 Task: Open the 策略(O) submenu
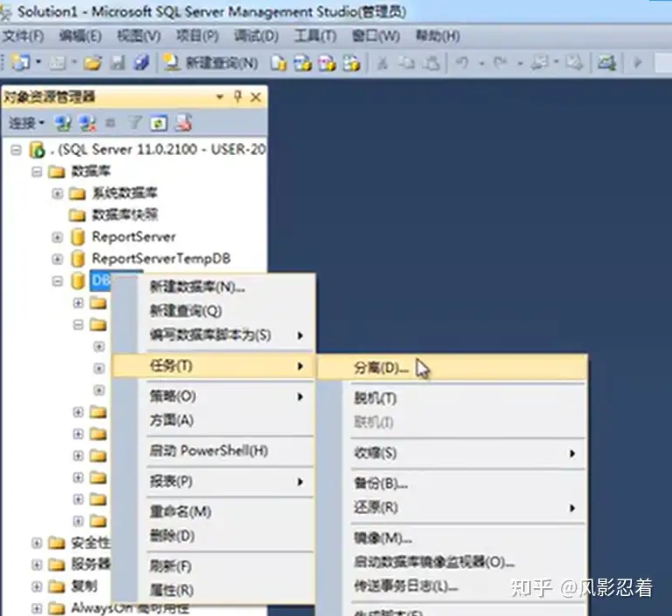(x=214, y=396)
